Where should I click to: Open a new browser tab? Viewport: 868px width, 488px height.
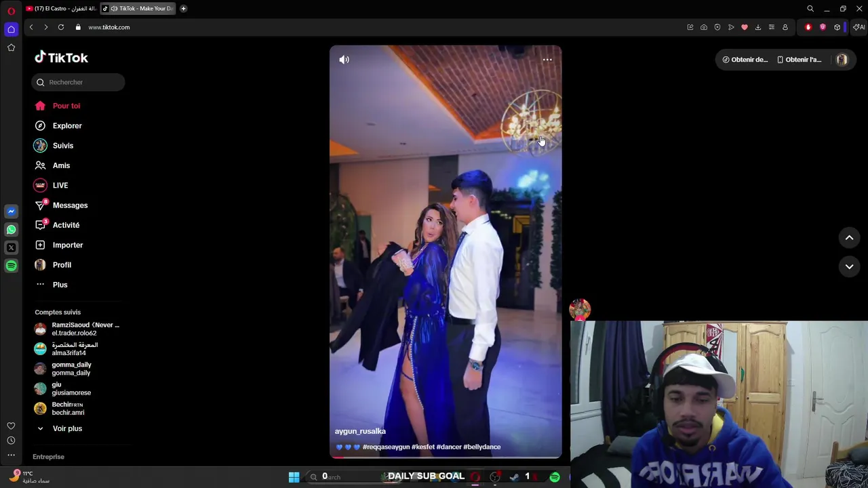coord(183,8)
